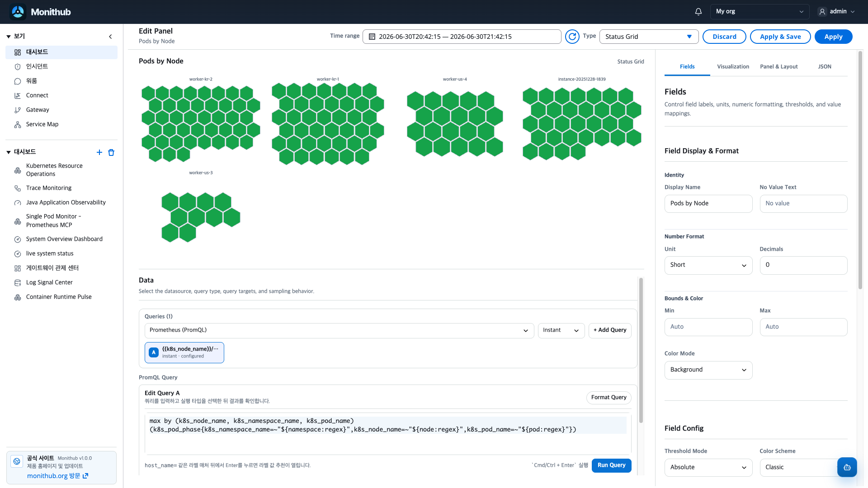
Task: Click the Display Name input field
Action: (x=708, y=204)
